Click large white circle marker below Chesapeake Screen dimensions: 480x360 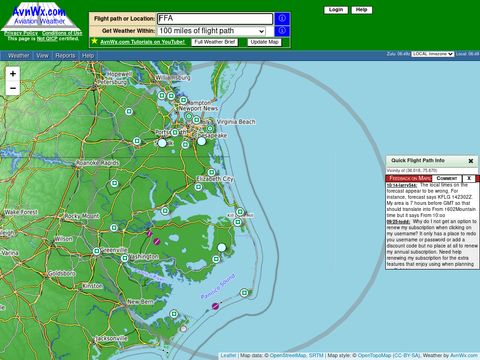pyautogui.click(x=202, y=141)
